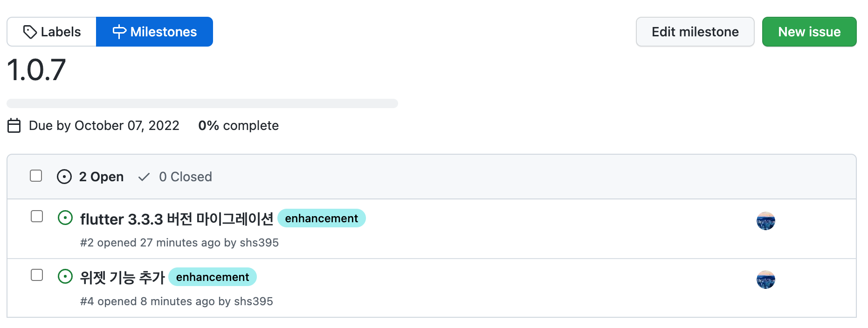Click the green open icon of the 위젯 기능 추가 issue
The height and width of the screenshot is (328, 868).
coord(65,276)
